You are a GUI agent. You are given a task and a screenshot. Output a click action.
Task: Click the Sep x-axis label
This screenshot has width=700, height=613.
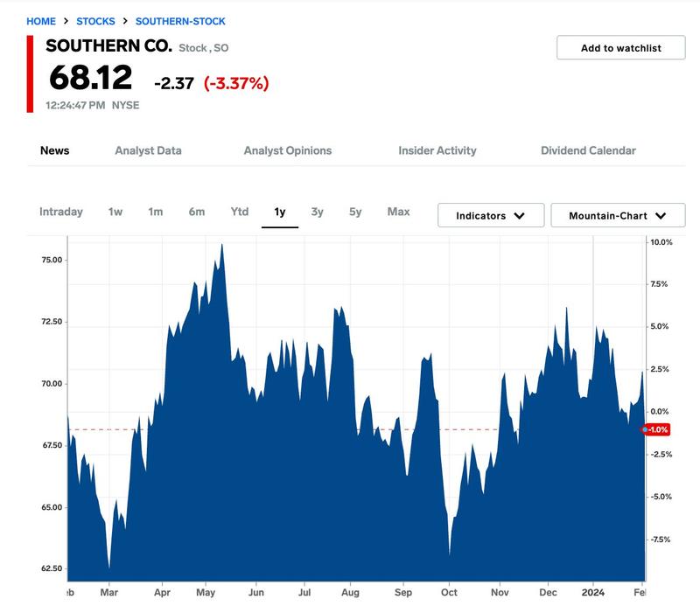click(x=403, y=593)
